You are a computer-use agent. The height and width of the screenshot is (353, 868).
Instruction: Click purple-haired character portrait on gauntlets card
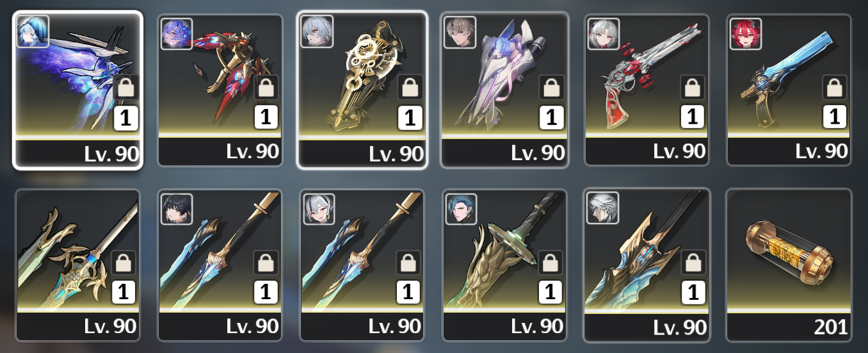pyautogui.click(x=176, y=33)
